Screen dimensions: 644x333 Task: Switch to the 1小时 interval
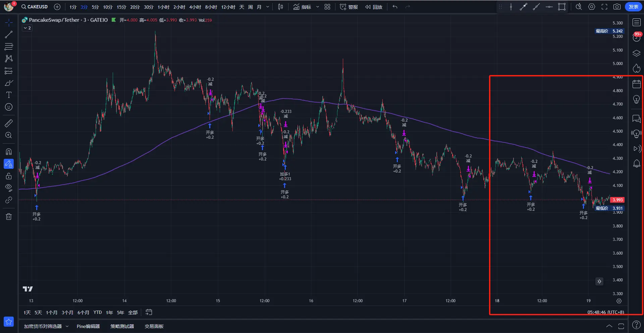pos(164,7)
